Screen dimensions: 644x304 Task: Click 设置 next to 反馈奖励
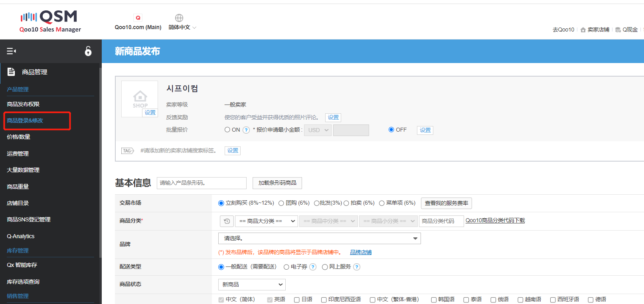coord(333,117)
